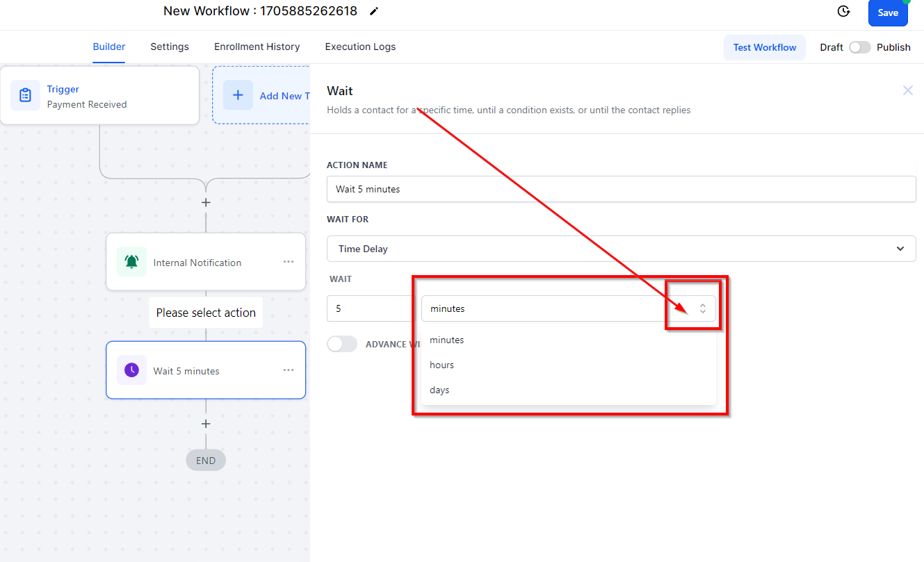
Task: Expand the minutes unit selector arrows
Action: coord(703,308)
